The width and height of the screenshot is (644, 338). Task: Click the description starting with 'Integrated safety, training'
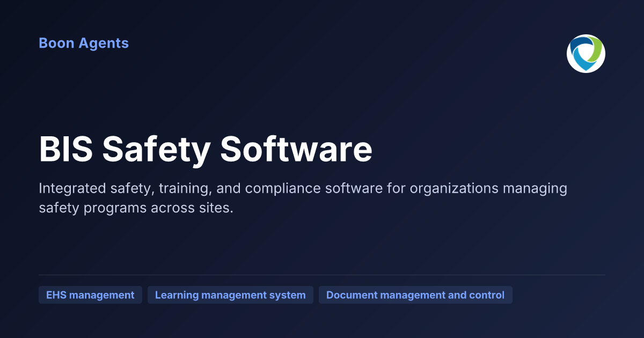(x=303, y=198)
